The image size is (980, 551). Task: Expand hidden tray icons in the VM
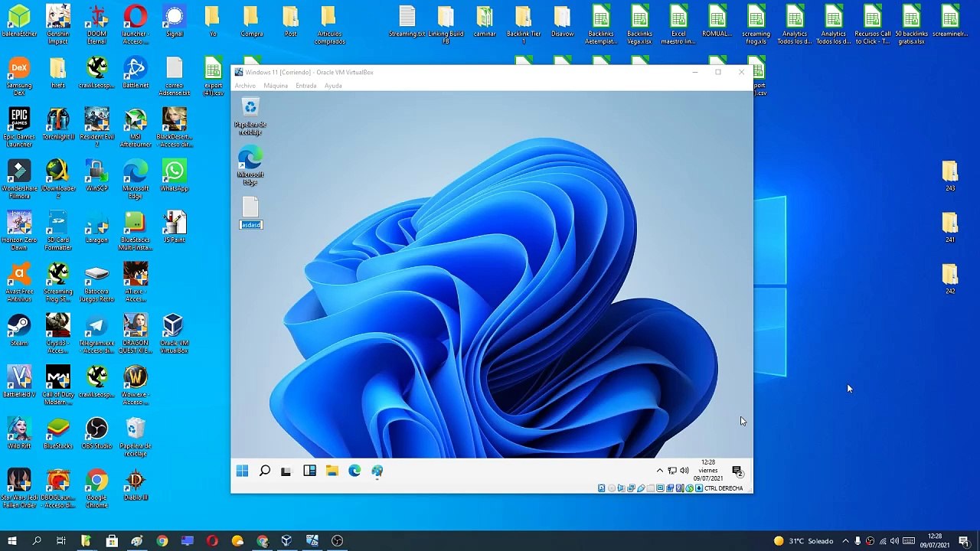point(660,471)
